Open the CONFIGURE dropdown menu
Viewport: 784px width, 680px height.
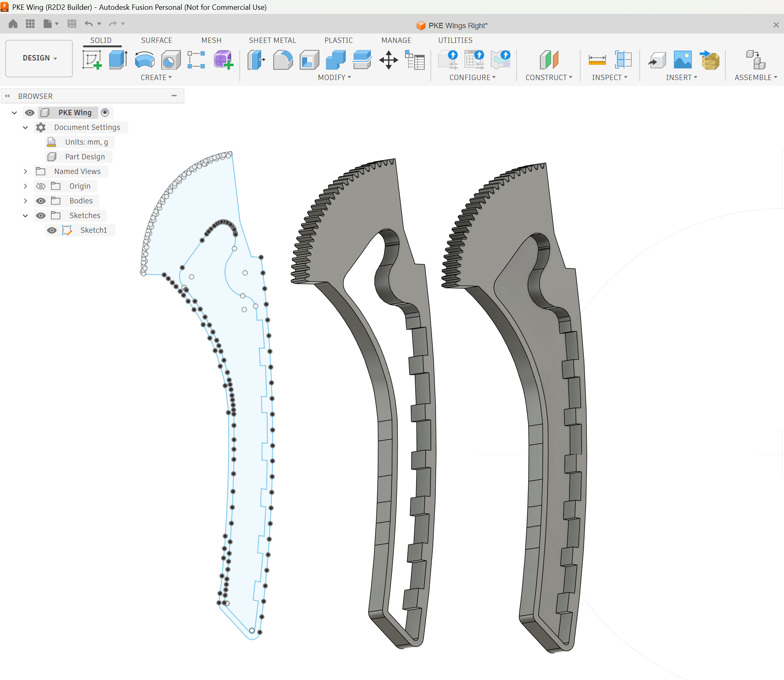(x=472, y=78)
